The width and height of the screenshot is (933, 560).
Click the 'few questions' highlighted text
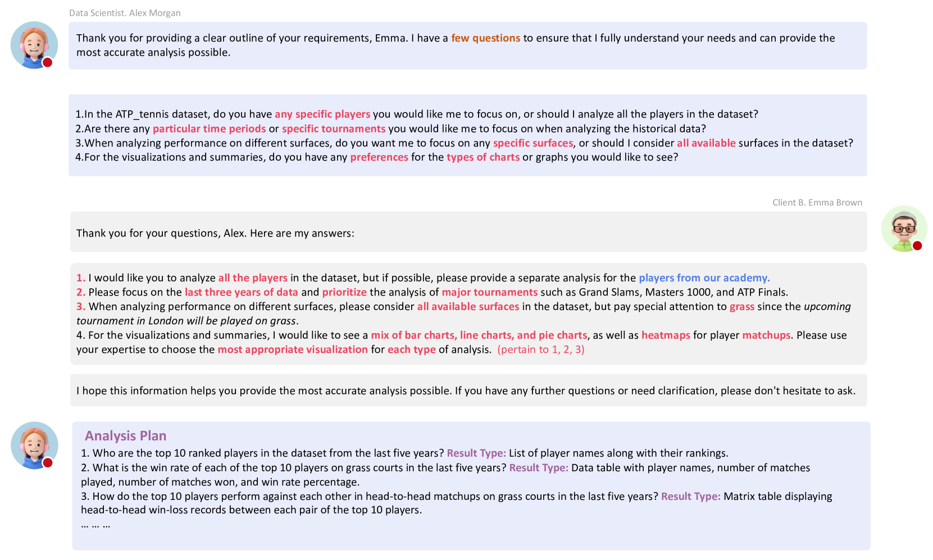(486, 38)
